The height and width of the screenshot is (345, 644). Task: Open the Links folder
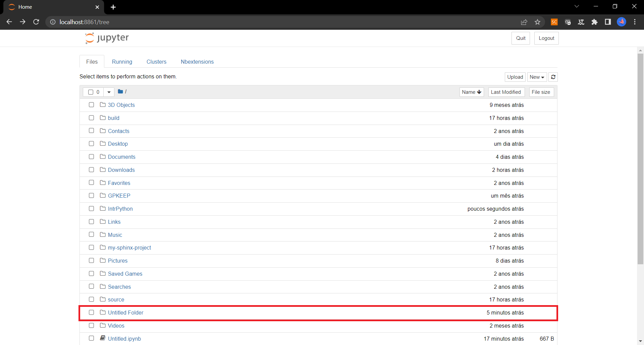pos(114,222)
